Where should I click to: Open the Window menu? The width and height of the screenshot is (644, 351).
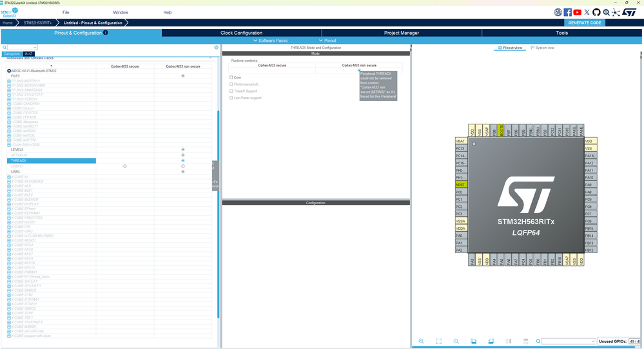[121, 12]
